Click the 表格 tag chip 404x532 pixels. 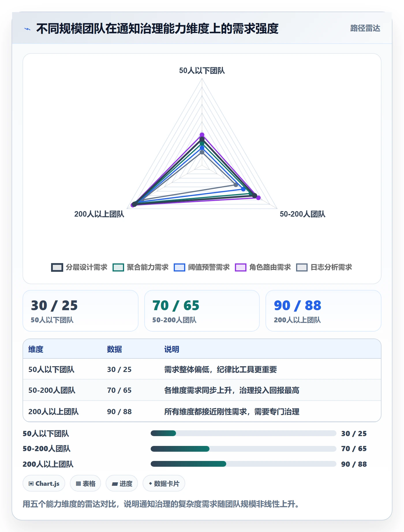85,483
